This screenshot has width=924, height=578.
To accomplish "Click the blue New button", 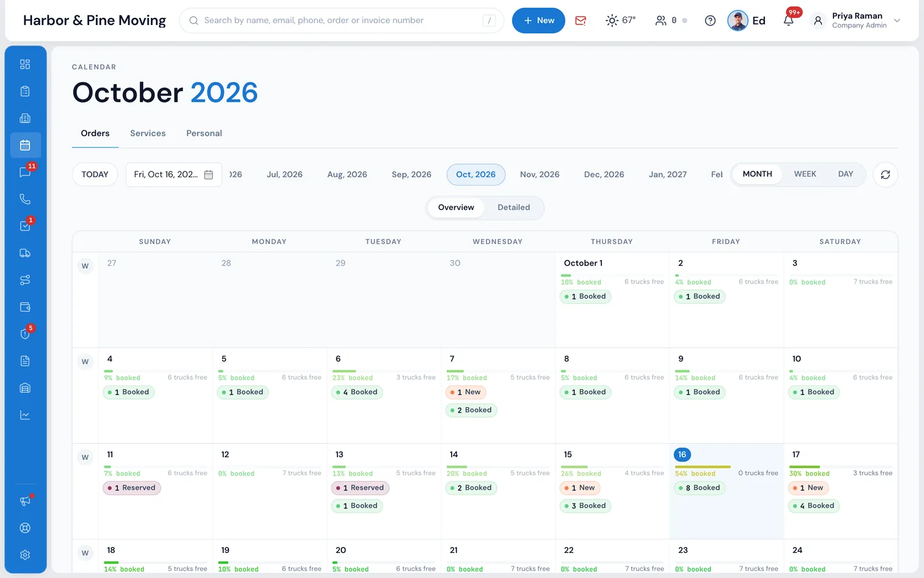I will tap(538, 21).
